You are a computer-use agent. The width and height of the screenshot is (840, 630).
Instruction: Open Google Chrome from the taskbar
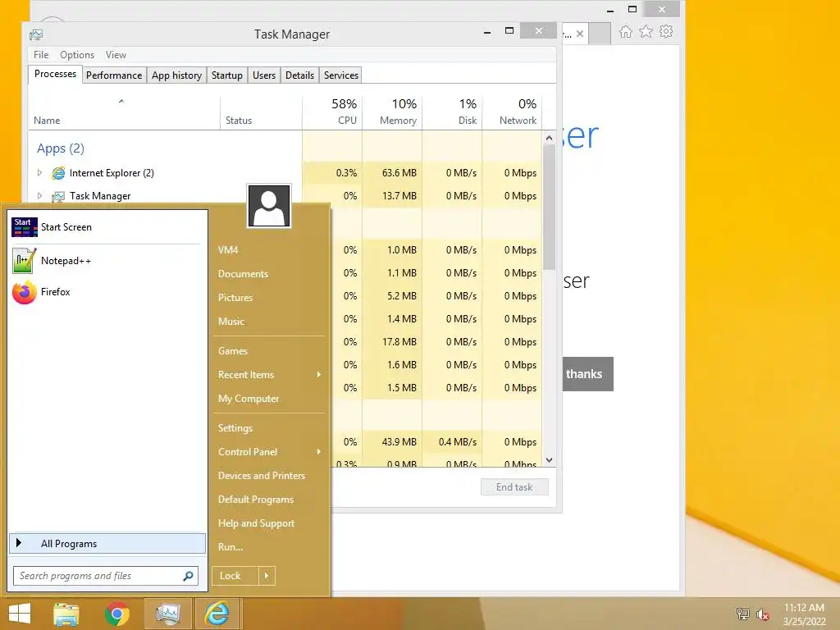117,614
